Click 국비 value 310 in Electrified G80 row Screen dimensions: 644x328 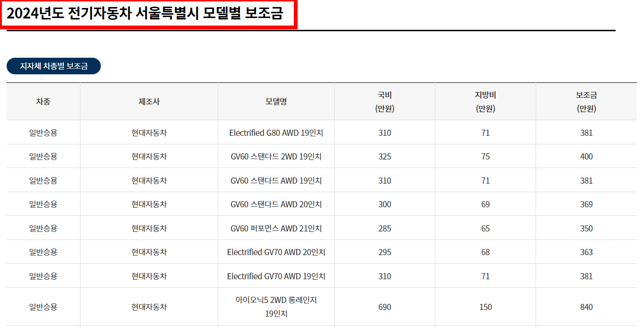click(x=385, y=133)
